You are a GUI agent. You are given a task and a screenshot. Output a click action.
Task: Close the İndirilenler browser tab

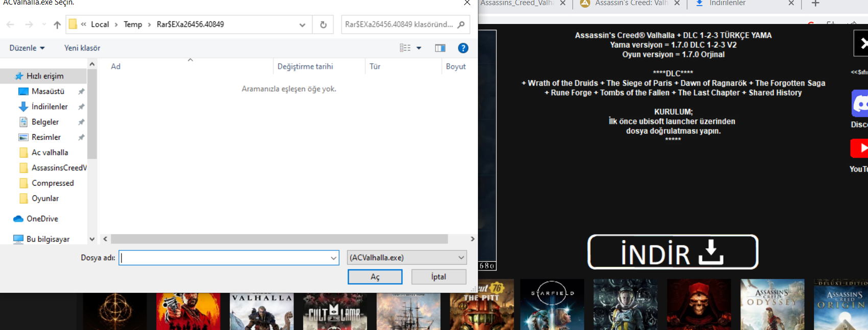pos(791,3)
